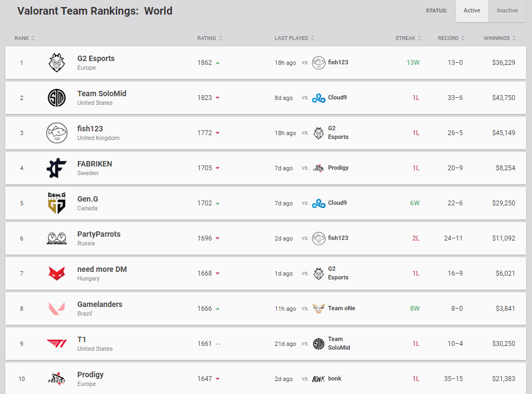Click the 11h ago last played text

click(x=285, y=309)
